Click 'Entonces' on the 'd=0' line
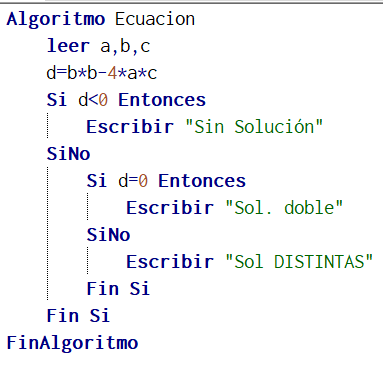The height and width of the screenshot is (375, 383). pyautogui.click(x=202, y=181)
